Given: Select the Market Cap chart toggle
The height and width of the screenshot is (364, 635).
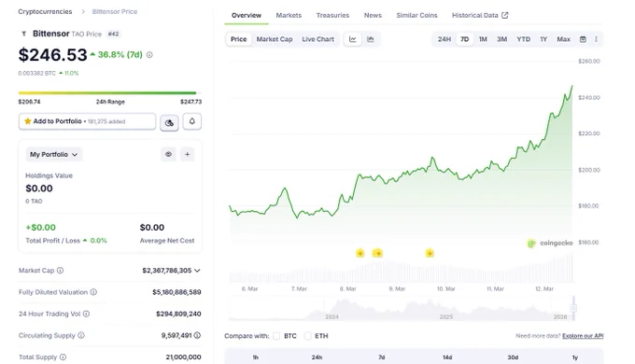Looking at the screenshot, I should point(275,39).
